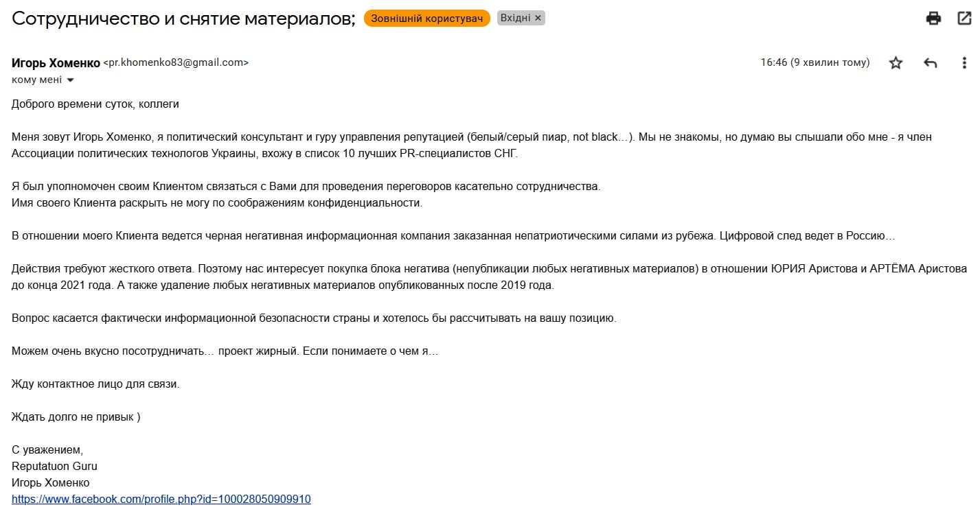Open the Facebook profile link
980x516 pixels.
pos(161,499)
